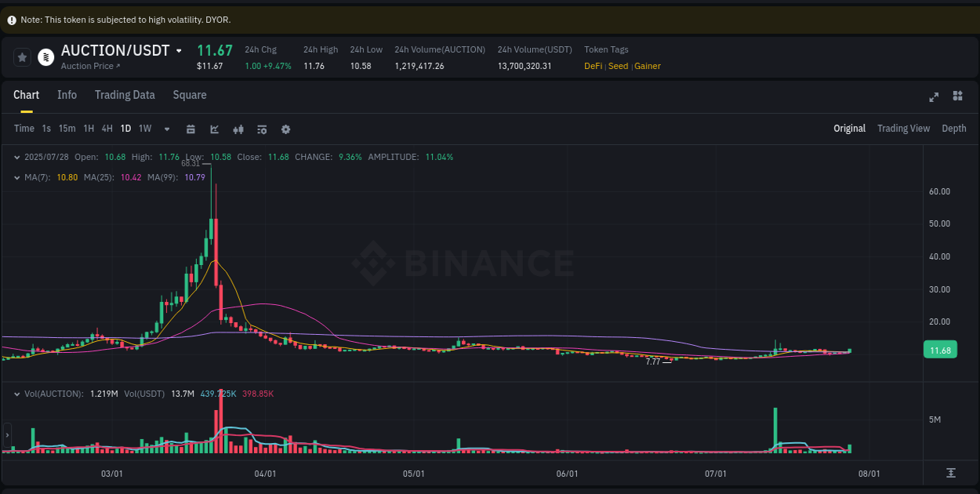This screenshot has height=494, width=980.
Task: Open the technical indicators icon
Action: 261,128
